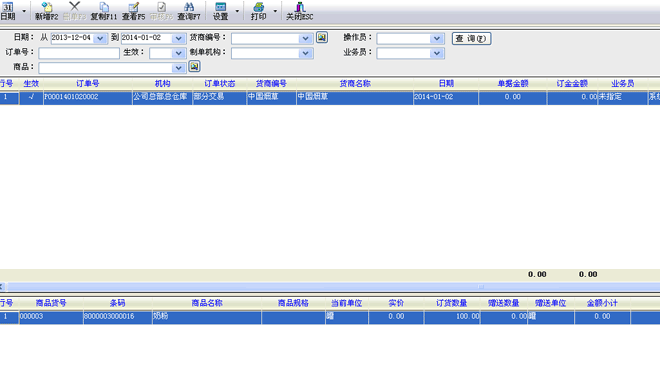Click the 商品规格 column header

click(x=293, y=303)
